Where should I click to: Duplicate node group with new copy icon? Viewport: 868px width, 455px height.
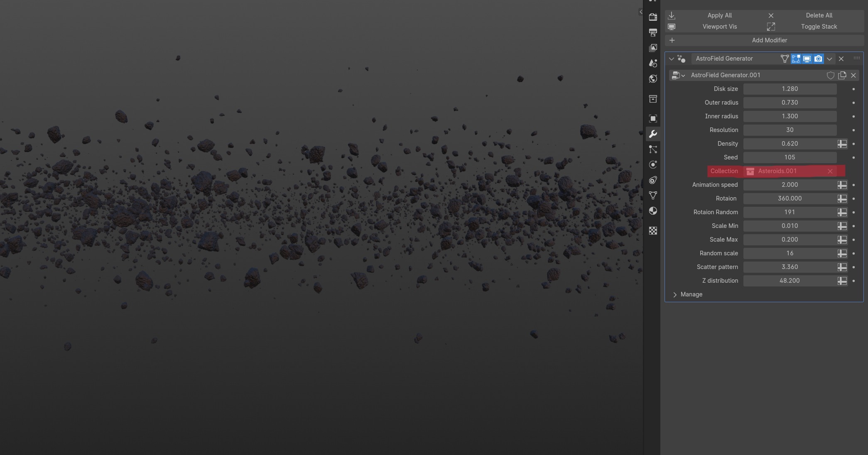point(842,75)
